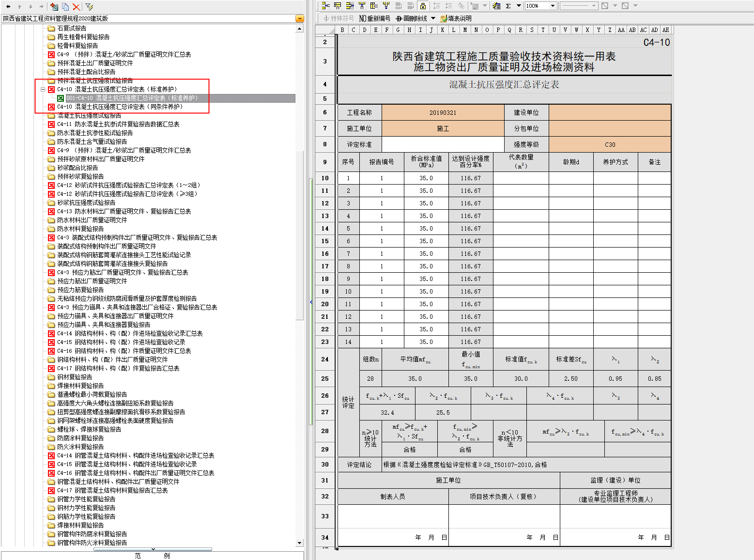Click the tree scrollbar down arrow
The width and height of the screenshot is (754, 560).
300,543
